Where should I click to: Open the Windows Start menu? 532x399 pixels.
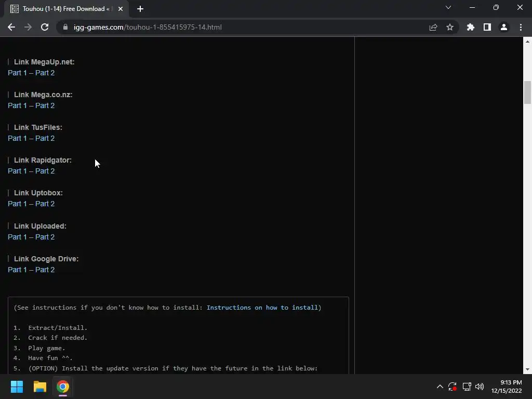(17, 387)
